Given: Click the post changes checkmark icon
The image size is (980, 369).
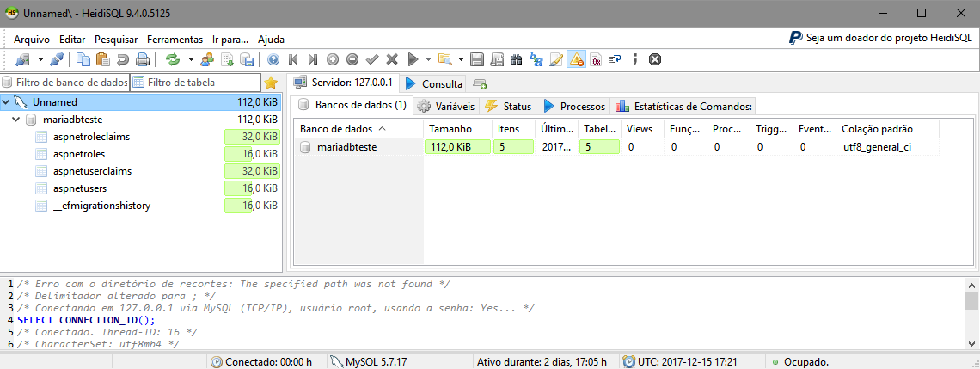Looking at the screenshot, I should 372,60.
